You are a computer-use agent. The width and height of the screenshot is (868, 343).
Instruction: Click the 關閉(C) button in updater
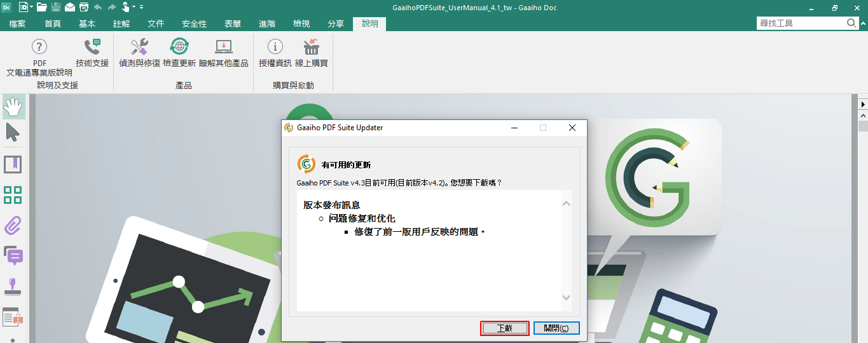click(x=556, y=328)
